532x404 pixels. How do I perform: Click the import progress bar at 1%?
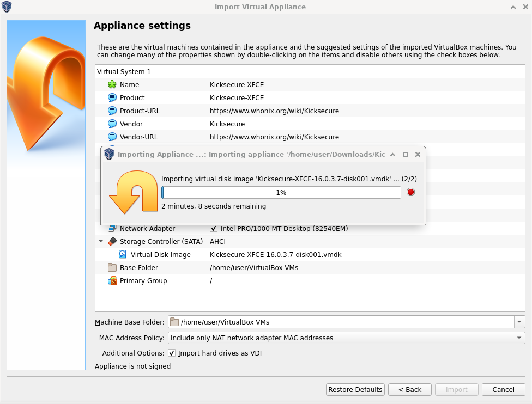point(281,192)
